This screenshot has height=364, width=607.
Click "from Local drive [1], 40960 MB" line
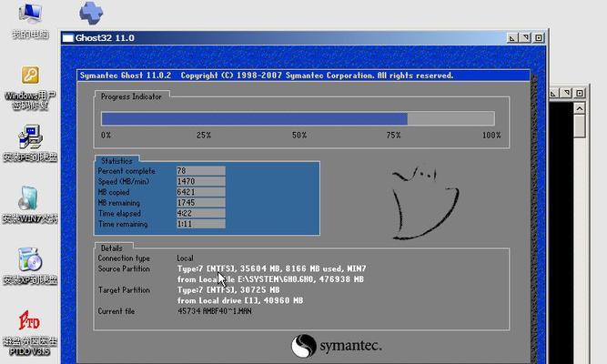[x=240, y=300]
